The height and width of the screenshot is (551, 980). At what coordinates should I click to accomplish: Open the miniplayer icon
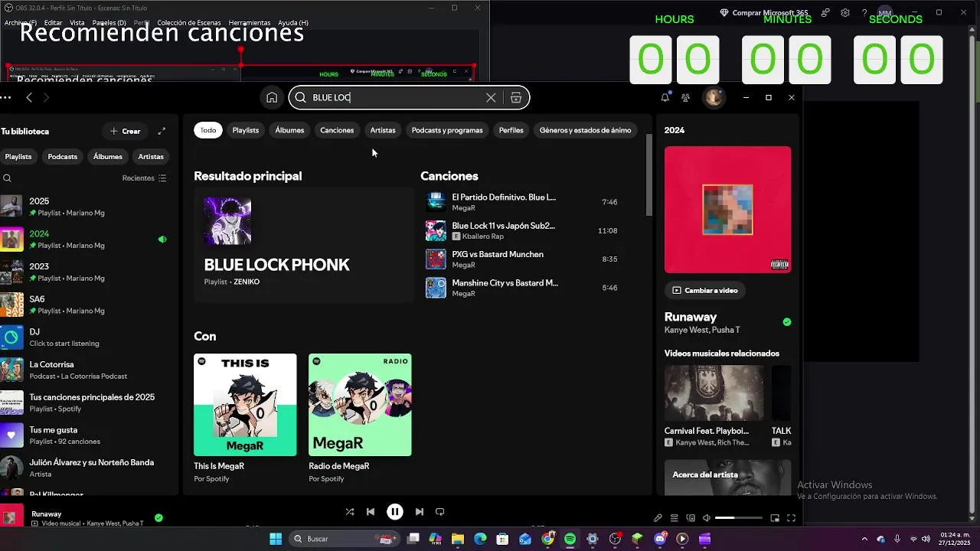(x=775, y=518)
